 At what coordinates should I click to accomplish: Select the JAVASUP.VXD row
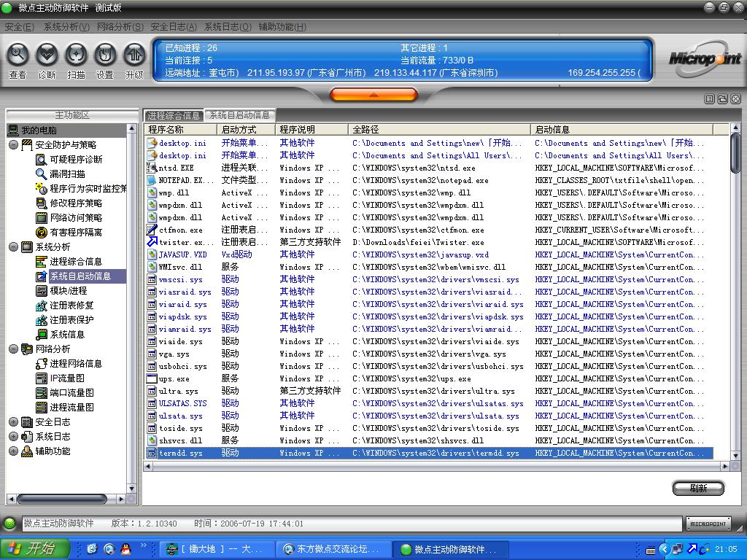click(429, 254)
